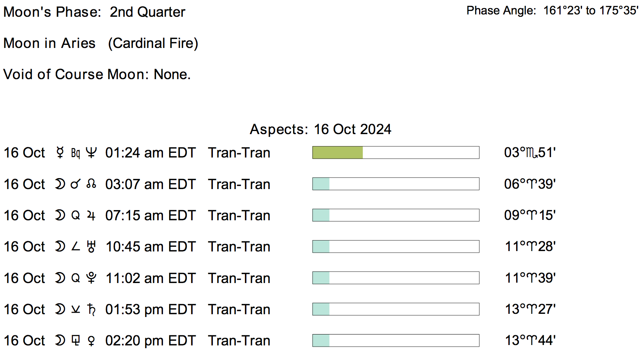Select the Uranus glyph in the 10:45 am row

pyautogui.click(x=91, y=247)
